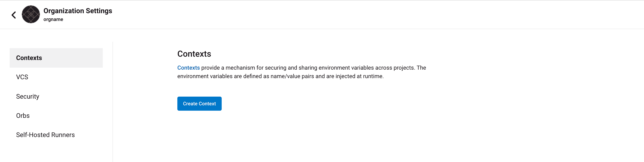644x162 pixels.
Task: Click the back arrow chevron icon
Action: [14, 15]
